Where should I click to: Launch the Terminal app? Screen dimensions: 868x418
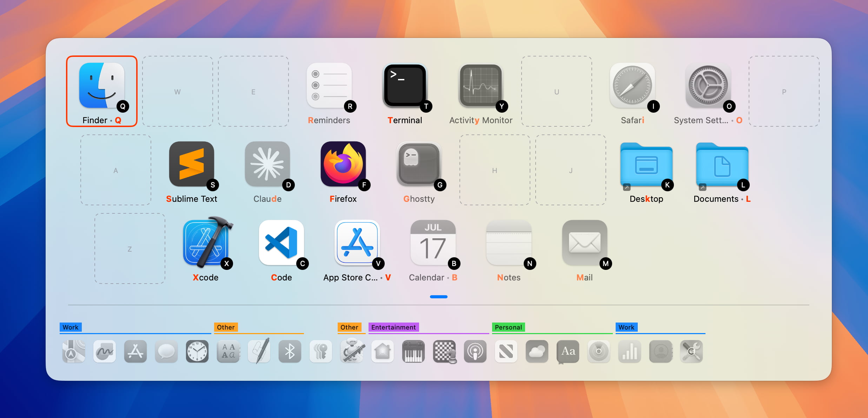pyautogui.click(x=405, y=86)
